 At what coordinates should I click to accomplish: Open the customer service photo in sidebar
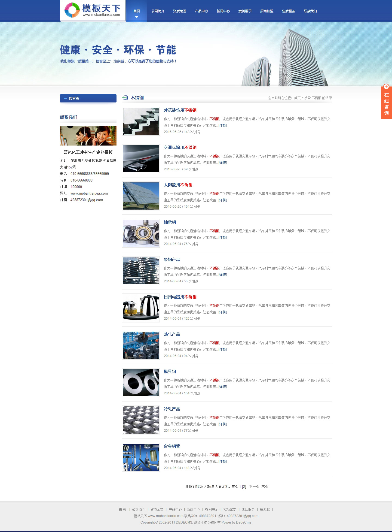tap(88, 136)
